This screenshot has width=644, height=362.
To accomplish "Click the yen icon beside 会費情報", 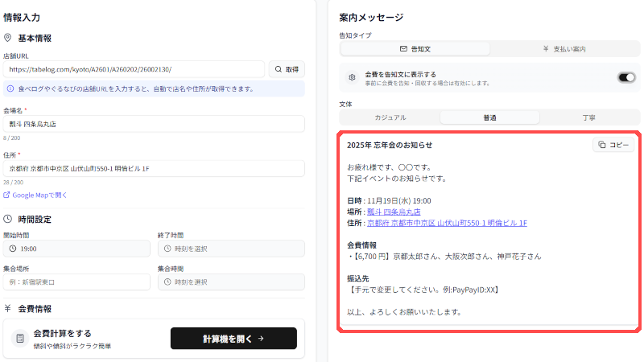I will pyautogui.click(x=8, y=308).
